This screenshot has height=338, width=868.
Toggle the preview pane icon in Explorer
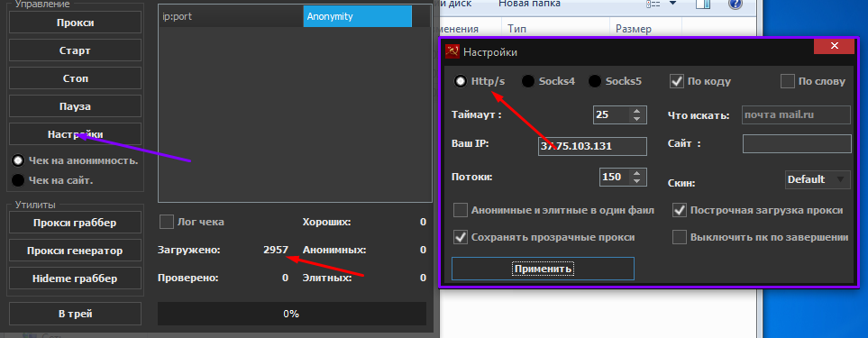[702, 4]
